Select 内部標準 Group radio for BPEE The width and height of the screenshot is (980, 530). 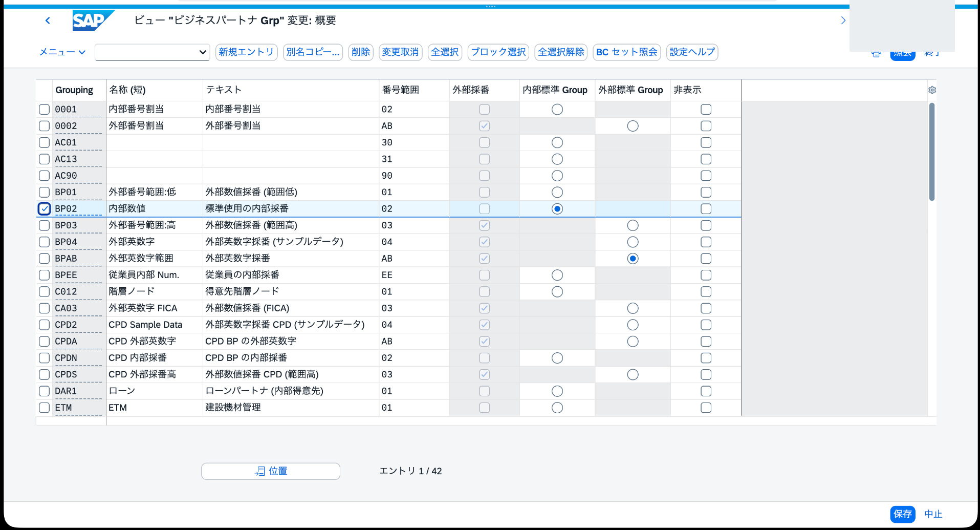pyautogui.click(x=557, y=275)
